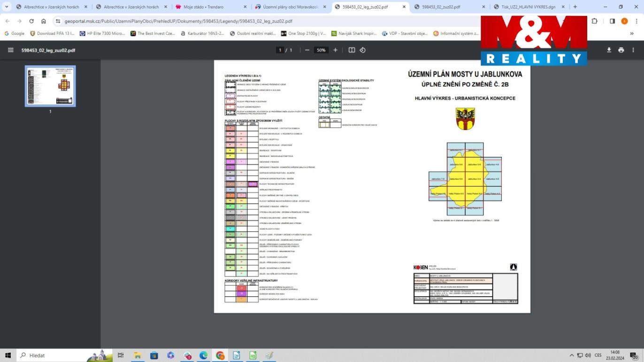
Task: Rotate the PDF counterclockwise
Action: [x=362, y=50]
